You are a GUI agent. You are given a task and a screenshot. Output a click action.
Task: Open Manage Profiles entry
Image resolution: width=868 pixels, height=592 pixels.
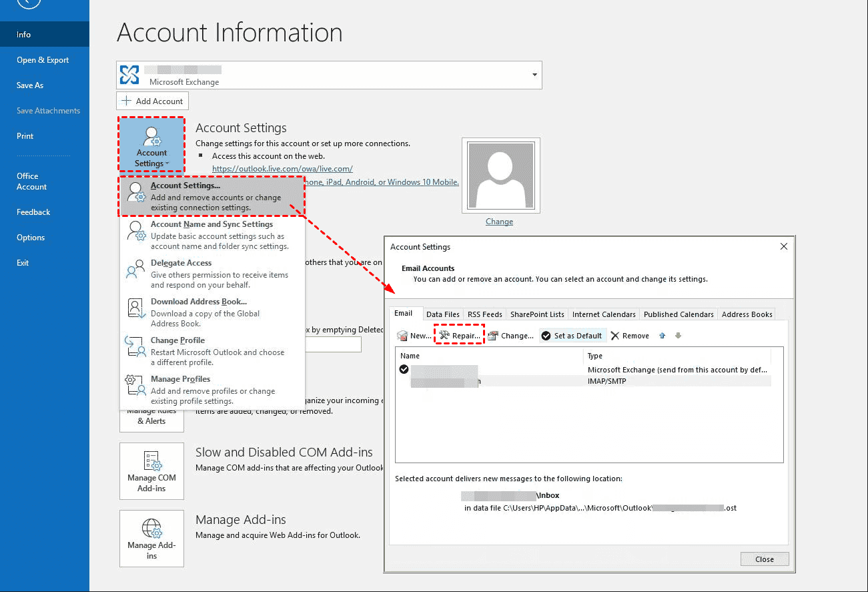click(212, 390)
